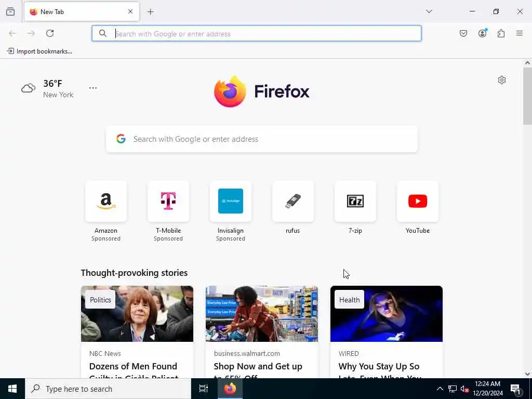This screenshot has height=399, width=532.
Task: Go back with the back arrow
Action: [12, 33]
